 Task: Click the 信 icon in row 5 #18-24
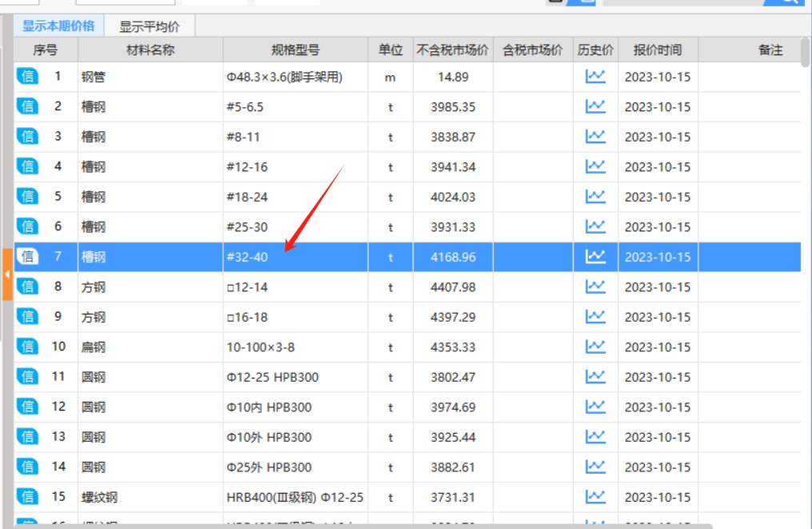[x=27, y=197]
